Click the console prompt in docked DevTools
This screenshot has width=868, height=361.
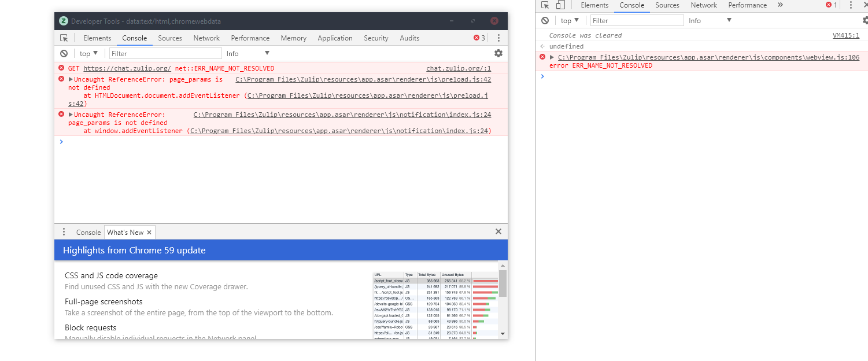pyautogui.click(x=703, y=76)
